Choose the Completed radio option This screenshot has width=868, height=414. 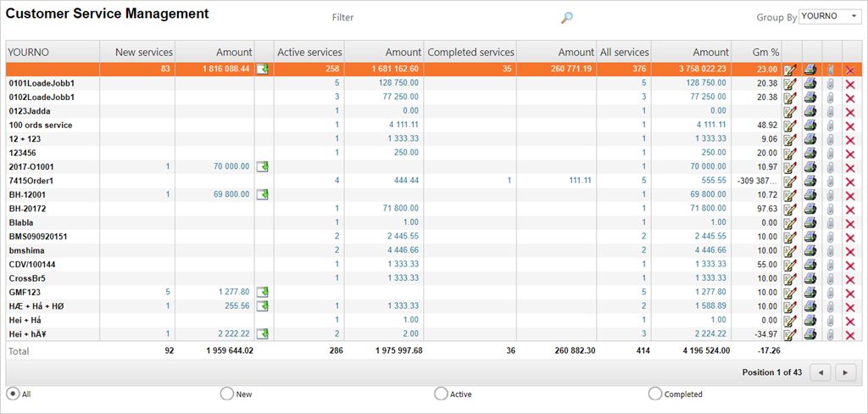click(654, 394)
